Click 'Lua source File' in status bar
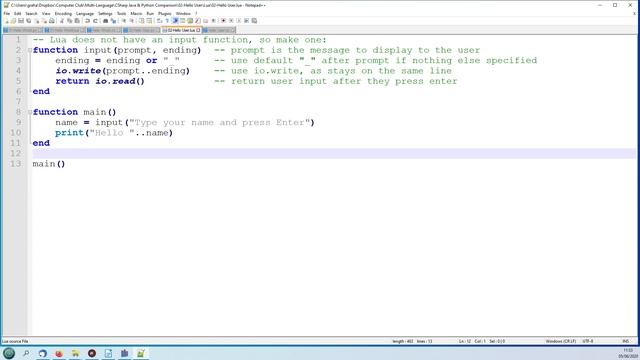Viewport: 640px width, 360px height. click(x=15, y=341)
